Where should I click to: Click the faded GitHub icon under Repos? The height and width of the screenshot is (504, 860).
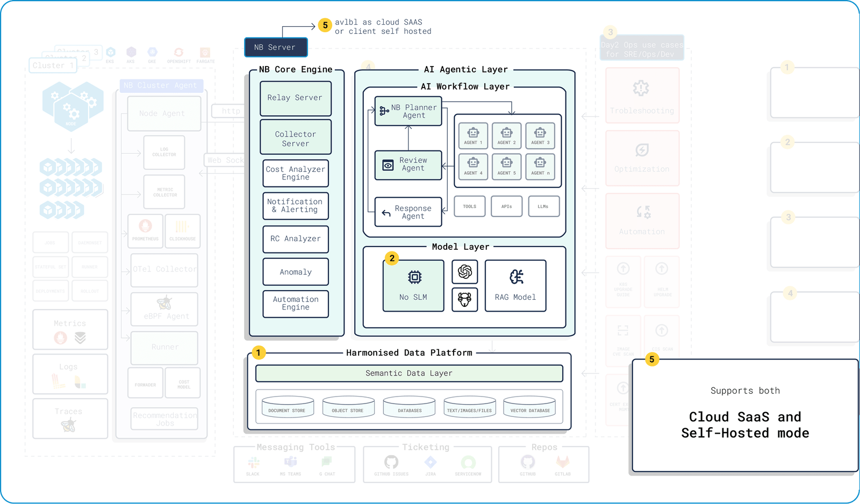point(528,462)
